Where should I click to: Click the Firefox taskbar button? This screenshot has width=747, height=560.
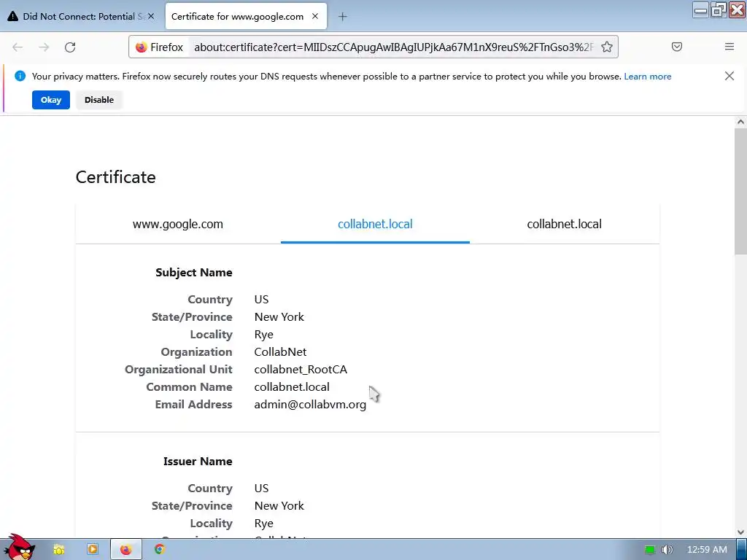pyautogui.click(x=126, y=550)
